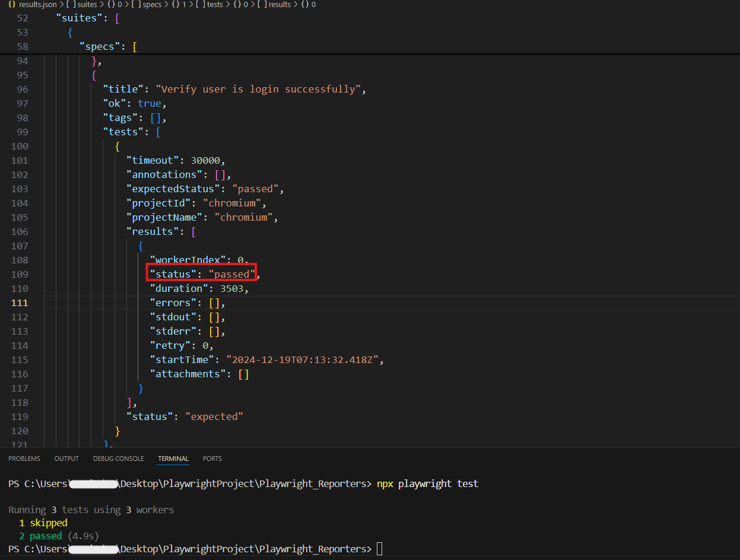Click the terminal cursor at the last prompt
This screenshot has height=560, width=740.
(380, 549)
